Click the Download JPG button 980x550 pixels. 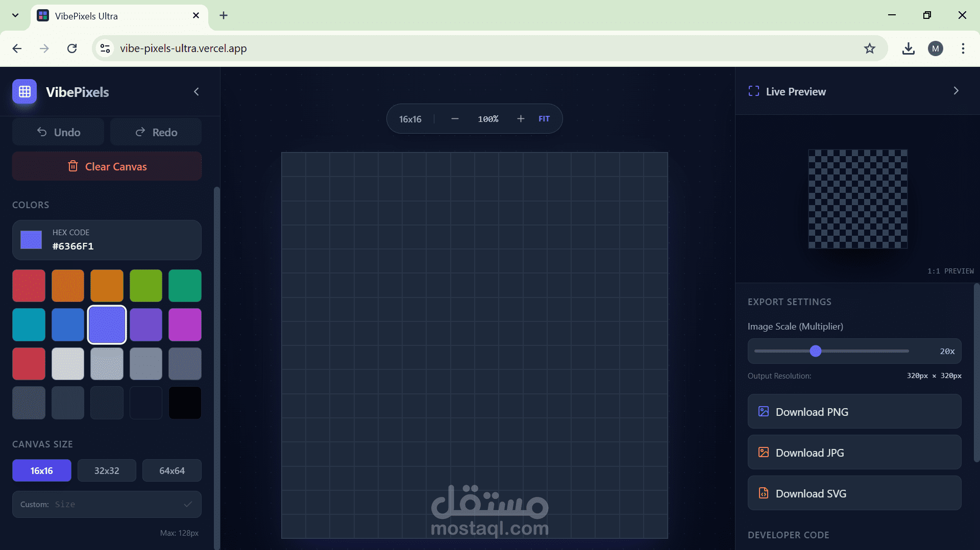[854, 452]
